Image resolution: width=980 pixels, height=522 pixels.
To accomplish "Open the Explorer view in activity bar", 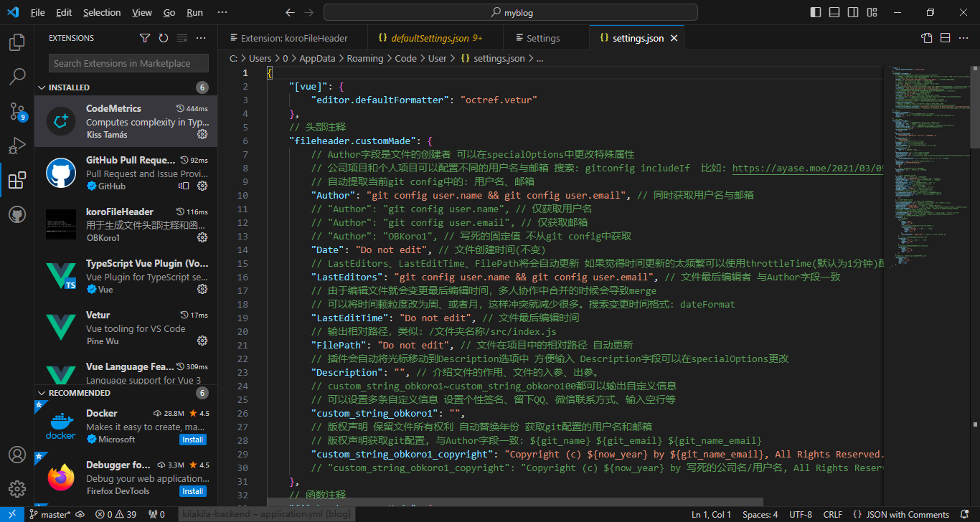I will pyautogui.click(x=17, y=42).
